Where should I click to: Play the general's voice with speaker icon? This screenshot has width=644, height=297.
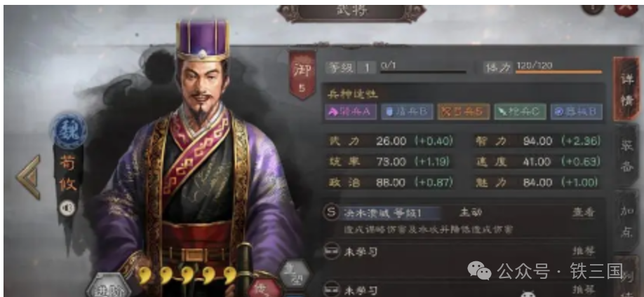tap(67, 208)
